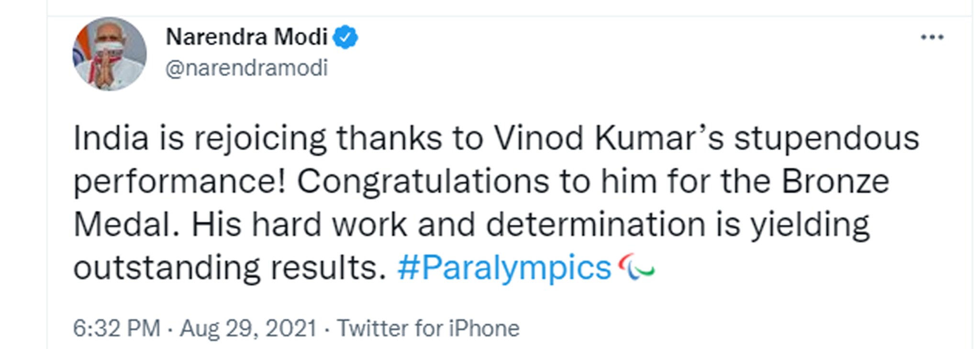This screenshot has width=980, height=349.
Task: Click the phrase "outstanding results." in tweet
Action: coord(229,268)
